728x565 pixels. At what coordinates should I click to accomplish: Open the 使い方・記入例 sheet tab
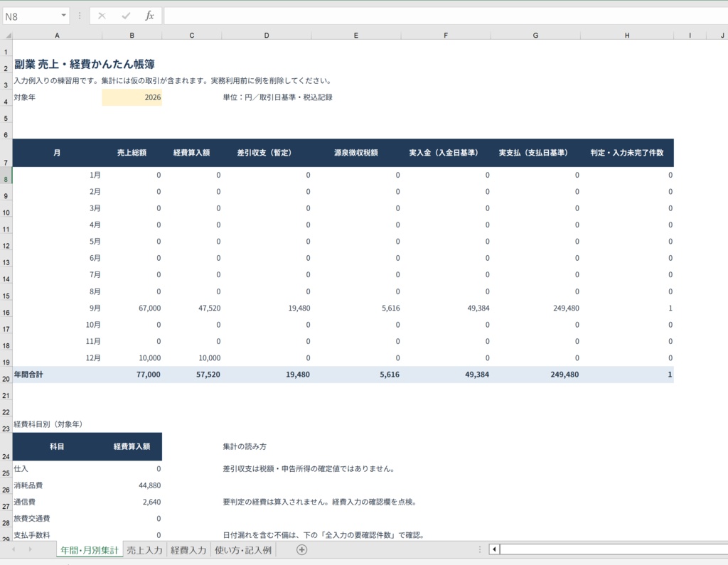(243, 550)
